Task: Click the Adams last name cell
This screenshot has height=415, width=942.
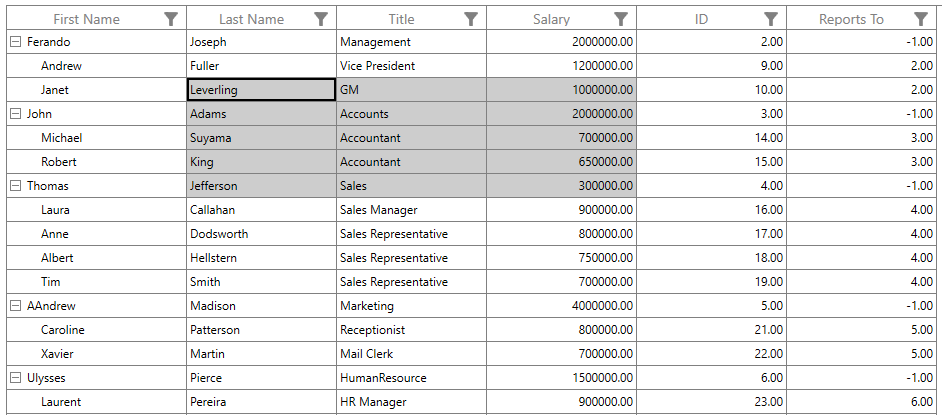Action: 261,114
